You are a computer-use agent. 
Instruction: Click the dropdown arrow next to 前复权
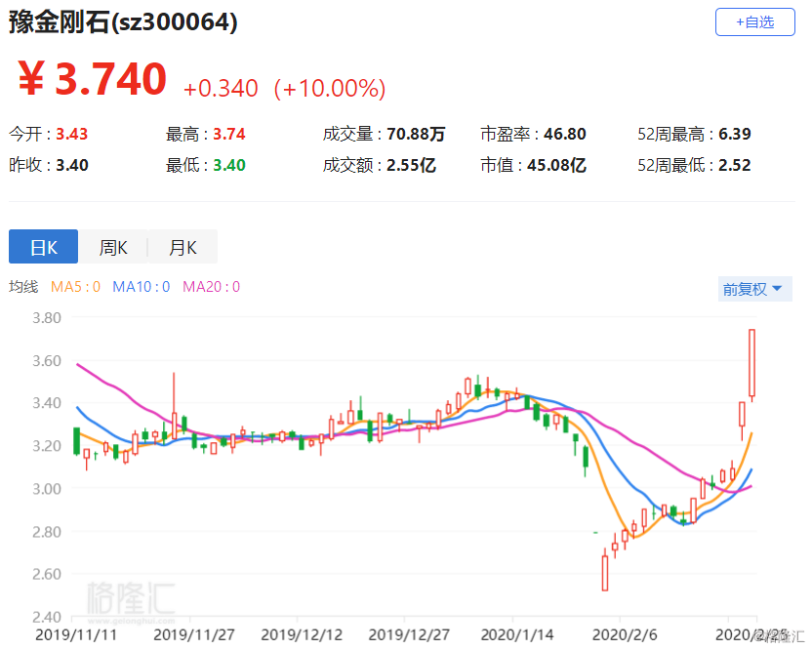pyautogui.click(x=776, y=289)
